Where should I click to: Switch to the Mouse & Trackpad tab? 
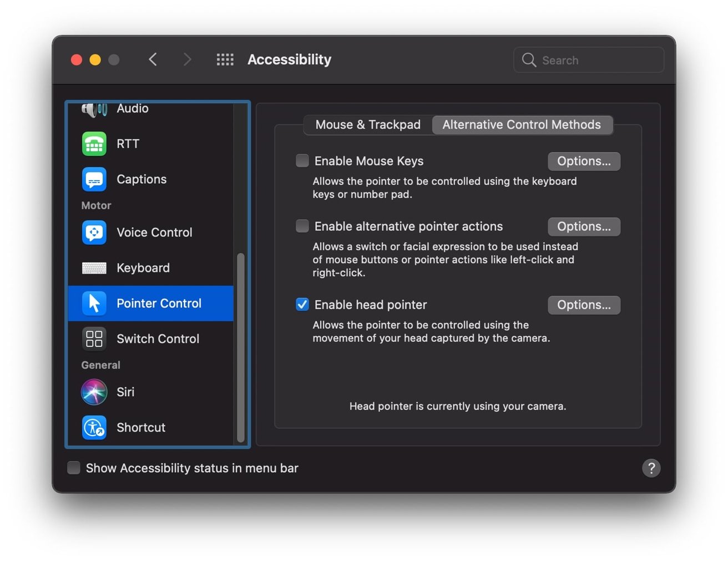tap(367, 124)
